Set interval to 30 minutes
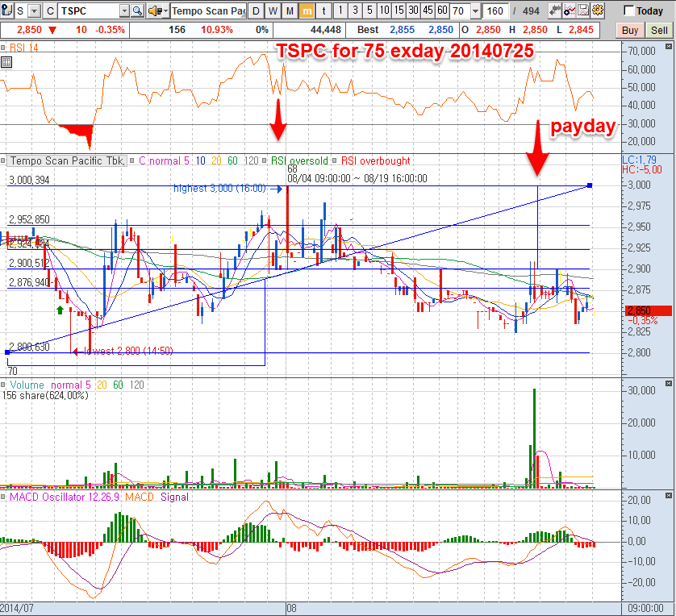 pyautogui.click(x=414, y=10)
